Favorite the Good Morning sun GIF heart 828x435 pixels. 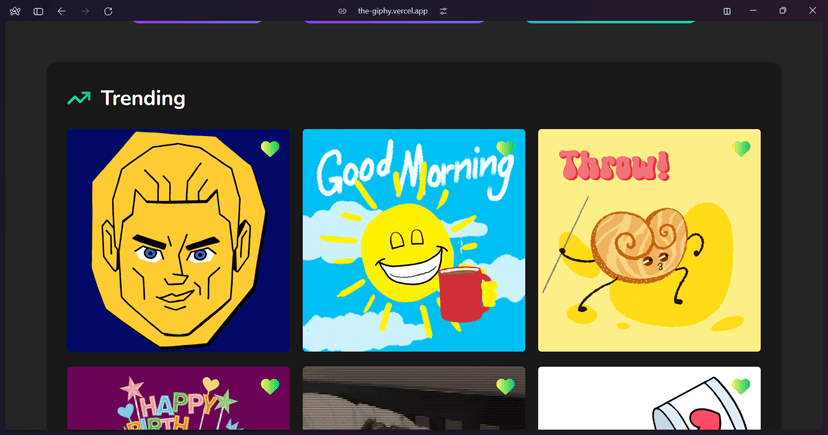coord(505,149)
